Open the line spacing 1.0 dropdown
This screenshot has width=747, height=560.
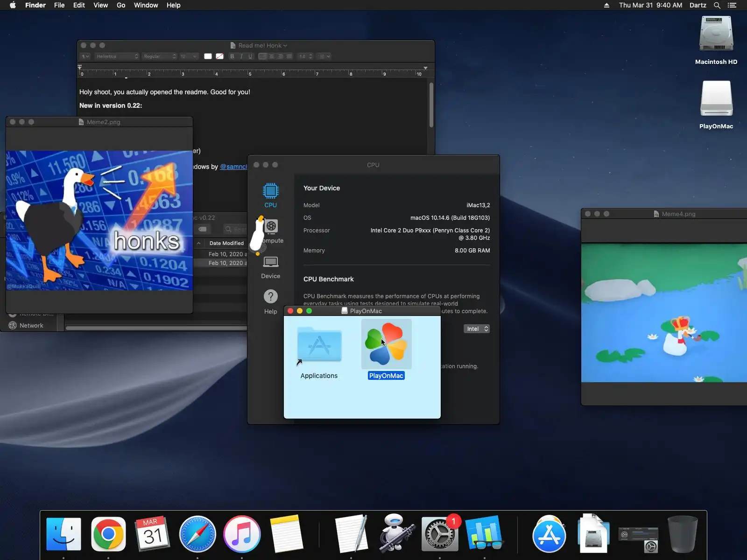306,56
